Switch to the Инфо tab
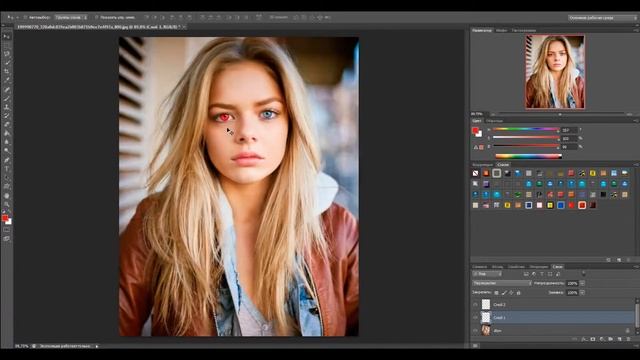This screenshot has width=640, height=360. [502, 30]
